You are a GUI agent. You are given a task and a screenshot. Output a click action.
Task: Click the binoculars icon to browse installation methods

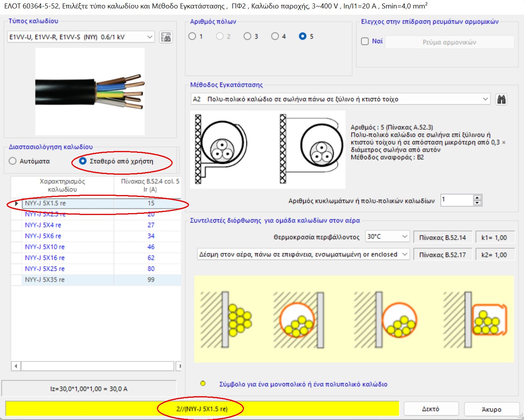point(502,99)
